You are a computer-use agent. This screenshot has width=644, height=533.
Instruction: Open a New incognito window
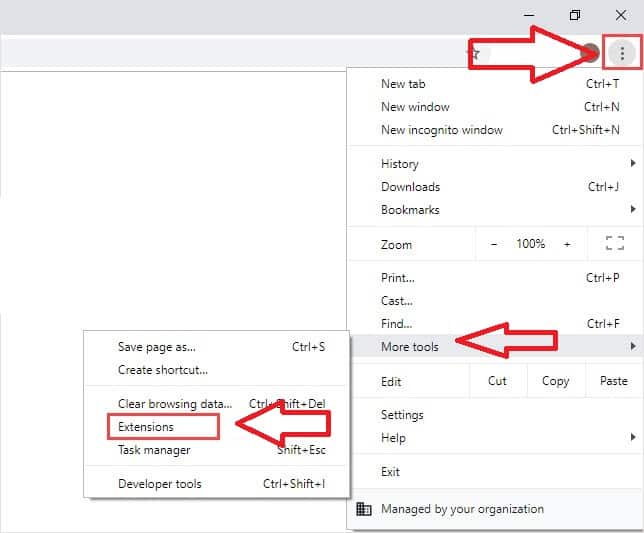coord(442,130)
